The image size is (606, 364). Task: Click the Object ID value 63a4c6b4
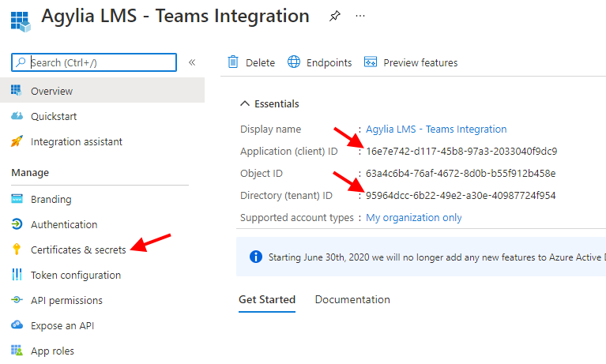click(x=461, y=173)
